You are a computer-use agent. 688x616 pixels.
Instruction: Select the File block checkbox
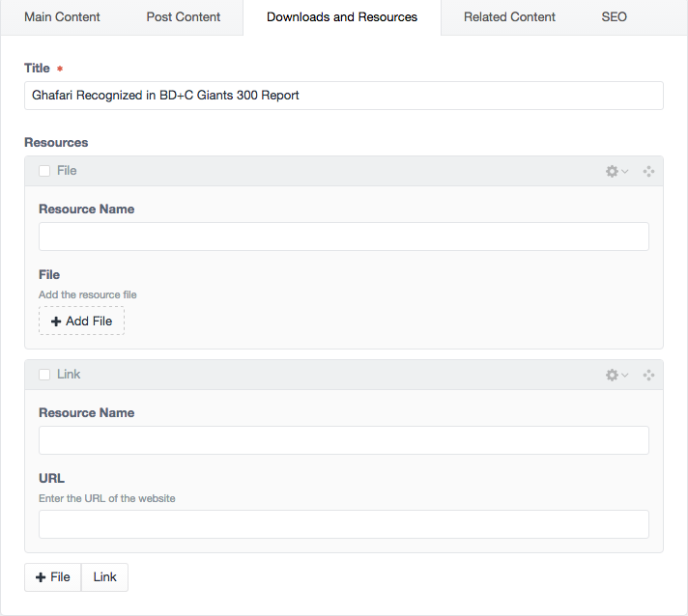click(44, 171)
